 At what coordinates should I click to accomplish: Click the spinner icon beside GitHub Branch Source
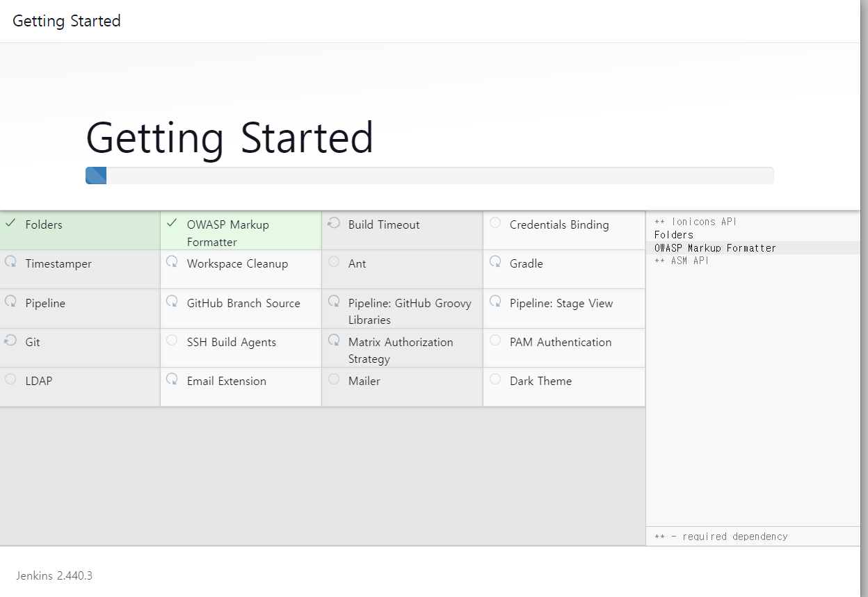tap(172, 302)
